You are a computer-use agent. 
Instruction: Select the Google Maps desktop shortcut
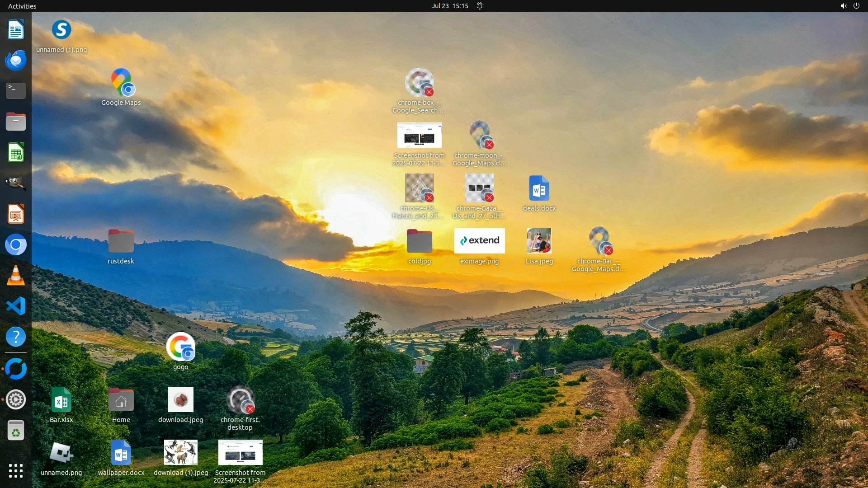point(121,83)
